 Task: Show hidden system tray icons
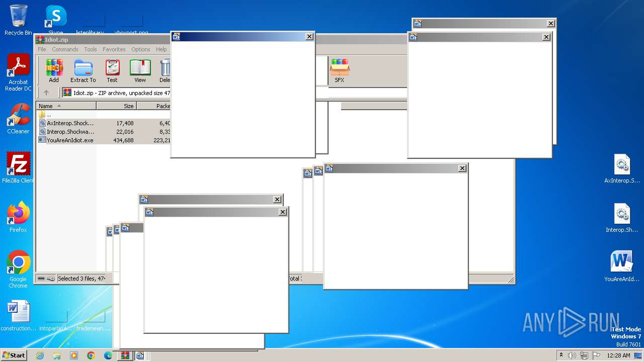561,355
